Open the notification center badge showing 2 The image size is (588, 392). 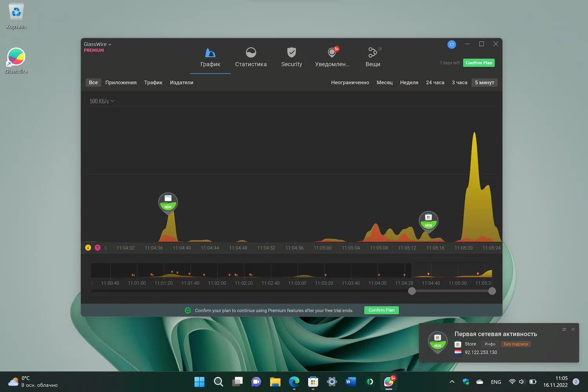576,382
